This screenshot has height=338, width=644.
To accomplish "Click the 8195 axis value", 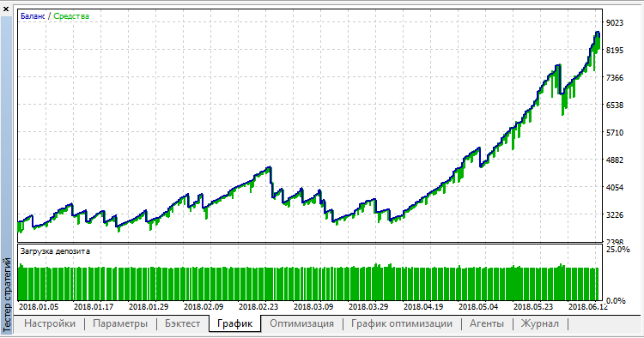I will click(615, 51).
